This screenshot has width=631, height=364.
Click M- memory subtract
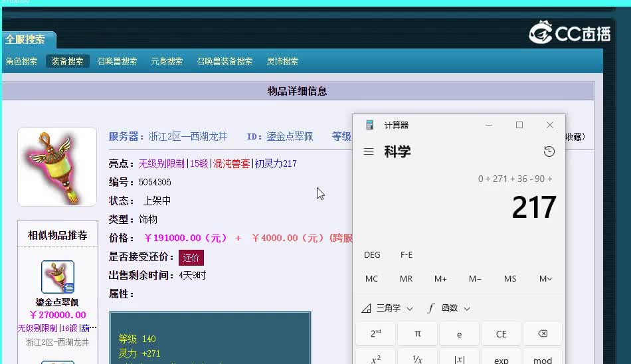(x=475, y=278)
